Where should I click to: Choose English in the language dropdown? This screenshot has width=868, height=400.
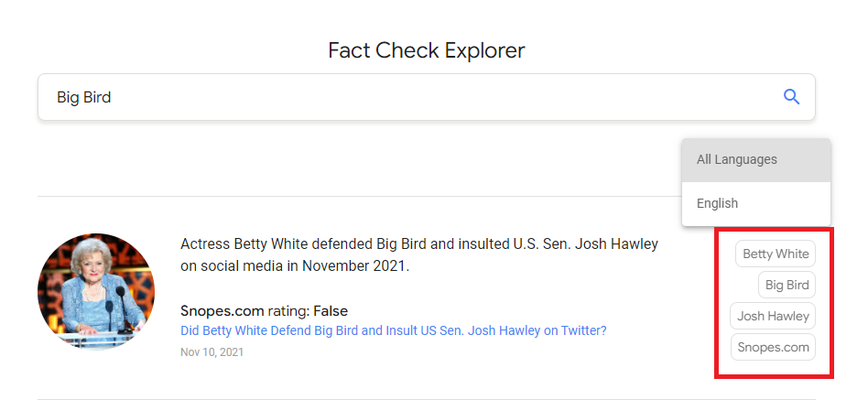point(717,203)
